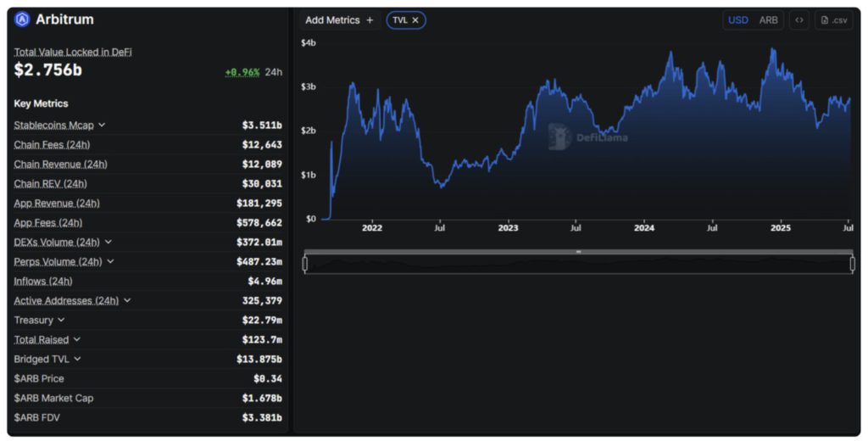Click the $12,643 chain fees value
This screenshot has width=868, height=441.
point(262,145)
